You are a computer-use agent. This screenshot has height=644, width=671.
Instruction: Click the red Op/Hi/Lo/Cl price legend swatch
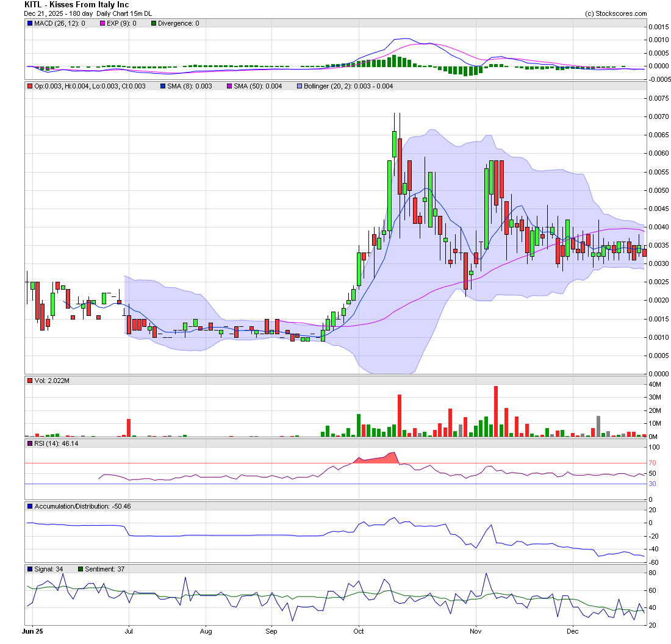click(30, 87)
